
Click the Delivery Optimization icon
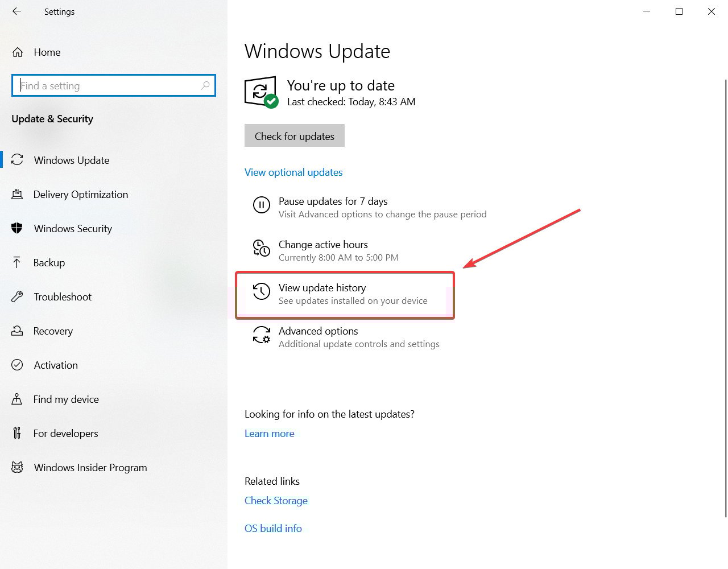click(x=17, y=194)
